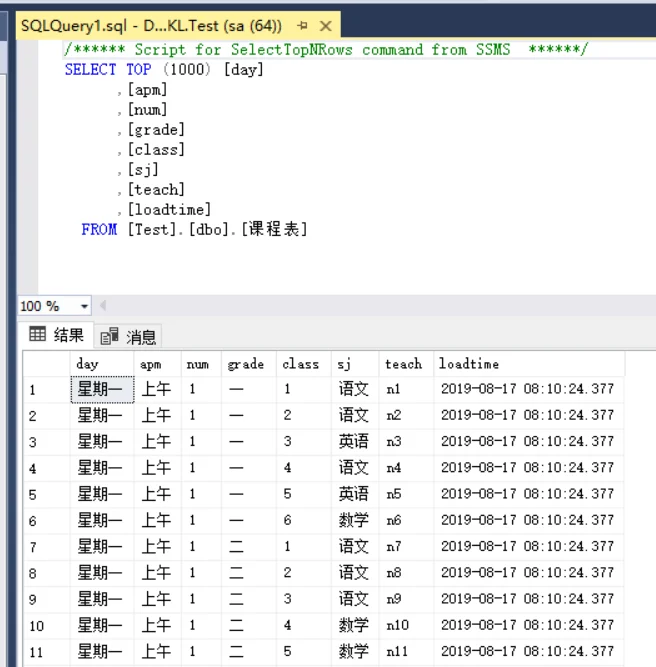Select the grade column header
Screen dimensions: 656x667
249,364
